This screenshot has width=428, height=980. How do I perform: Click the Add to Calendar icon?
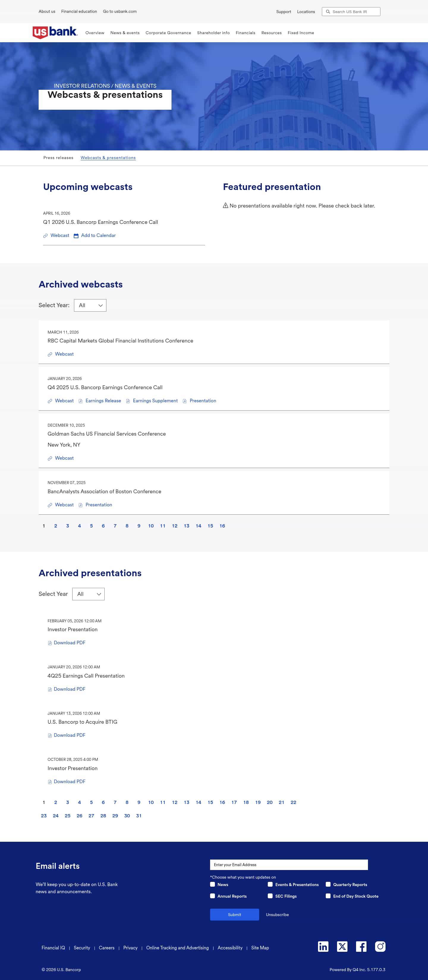(76, 236)
